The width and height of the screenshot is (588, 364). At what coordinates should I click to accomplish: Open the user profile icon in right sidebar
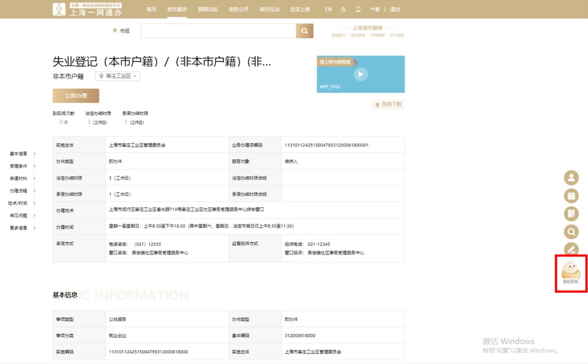[571, 177]
